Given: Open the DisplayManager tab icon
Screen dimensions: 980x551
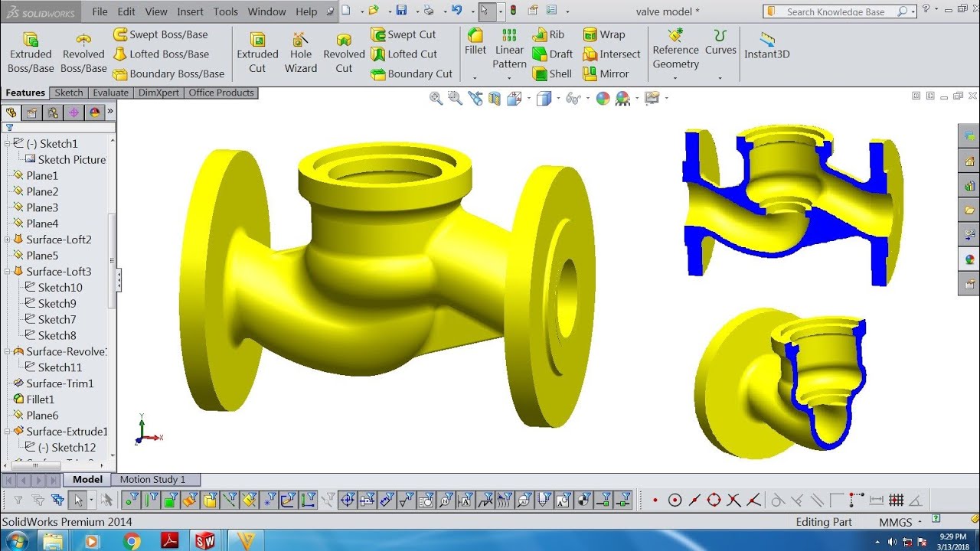Looking at the screenshot, I should point(94,112).
